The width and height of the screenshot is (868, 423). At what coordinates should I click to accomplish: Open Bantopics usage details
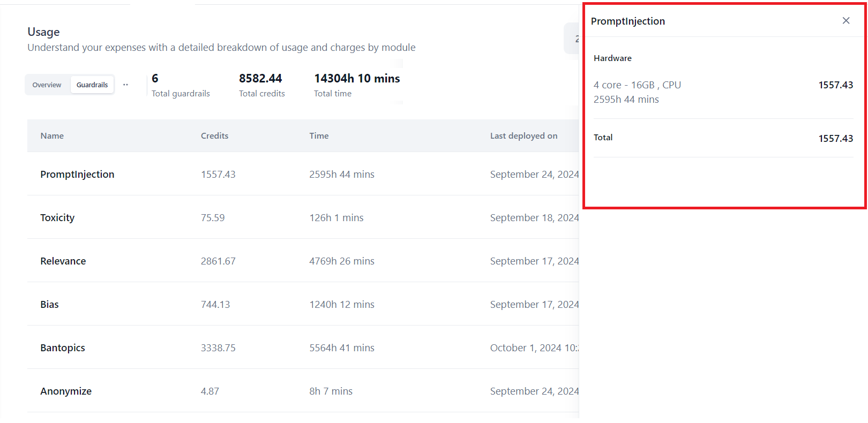click(x=63, y=348)
